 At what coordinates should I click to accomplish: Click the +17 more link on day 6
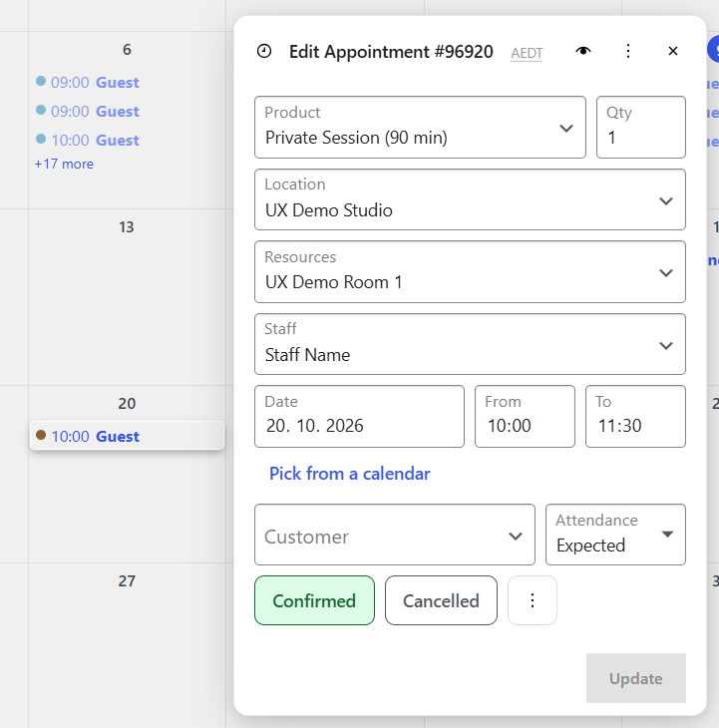point(64,164)
